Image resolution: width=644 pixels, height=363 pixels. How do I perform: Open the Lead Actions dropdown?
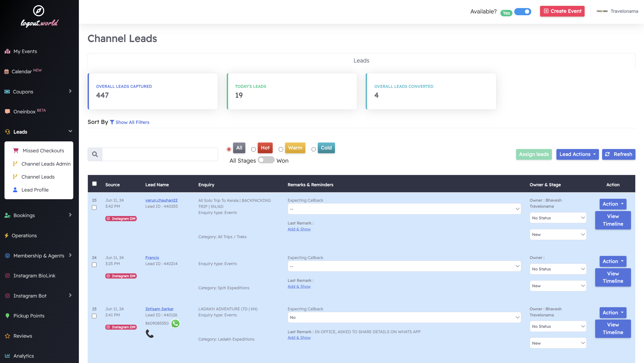pyautogui.click(x=577, y=154)
